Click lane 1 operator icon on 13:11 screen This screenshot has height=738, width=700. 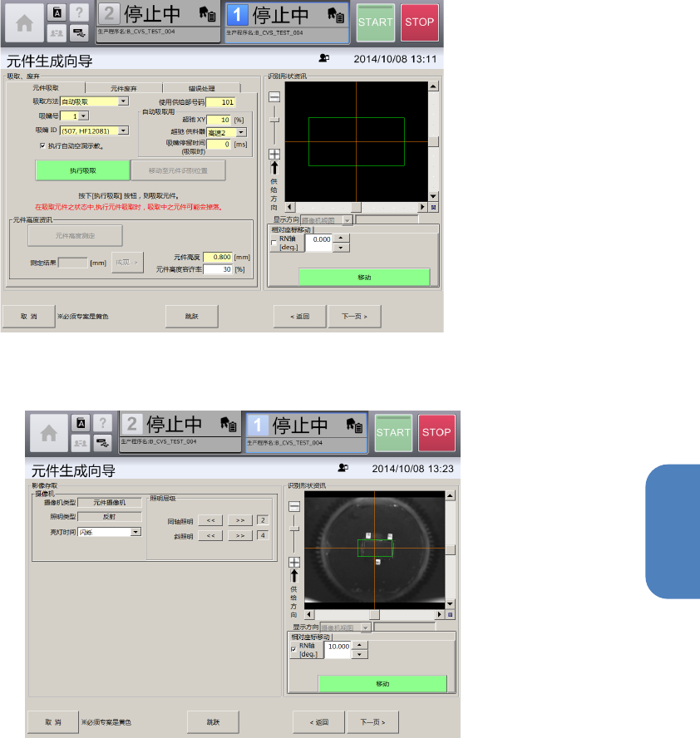(x=336, y=15)
